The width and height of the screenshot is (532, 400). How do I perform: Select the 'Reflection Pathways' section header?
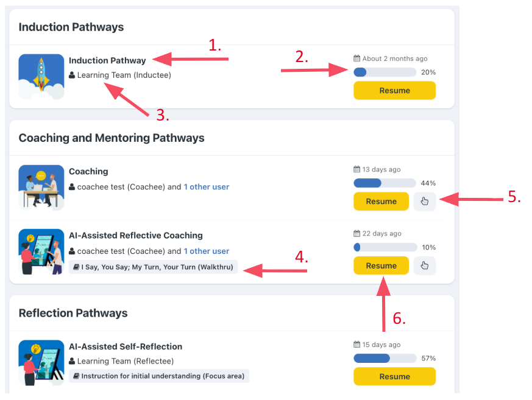[72, 313]
